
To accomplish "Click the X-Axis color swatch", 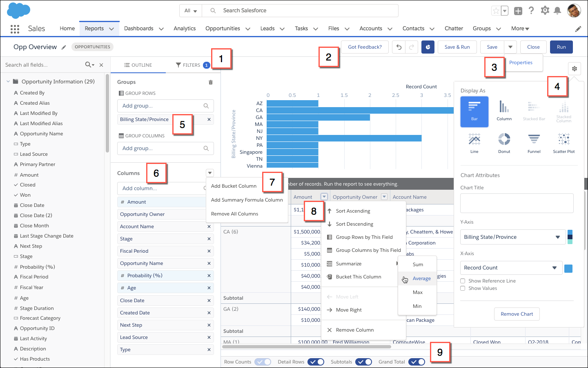I will tap(568, 268).
